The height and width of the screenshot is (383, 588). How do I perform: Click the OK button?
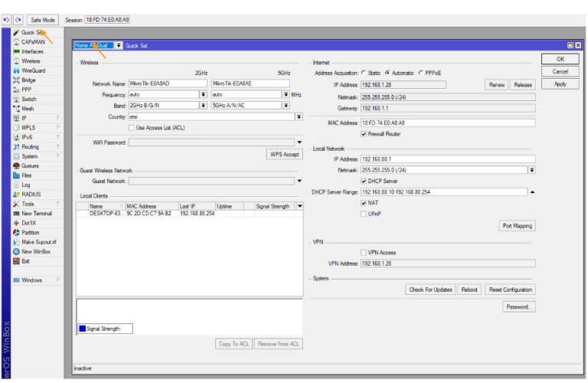pyautogui.click(x=560, y=59)
